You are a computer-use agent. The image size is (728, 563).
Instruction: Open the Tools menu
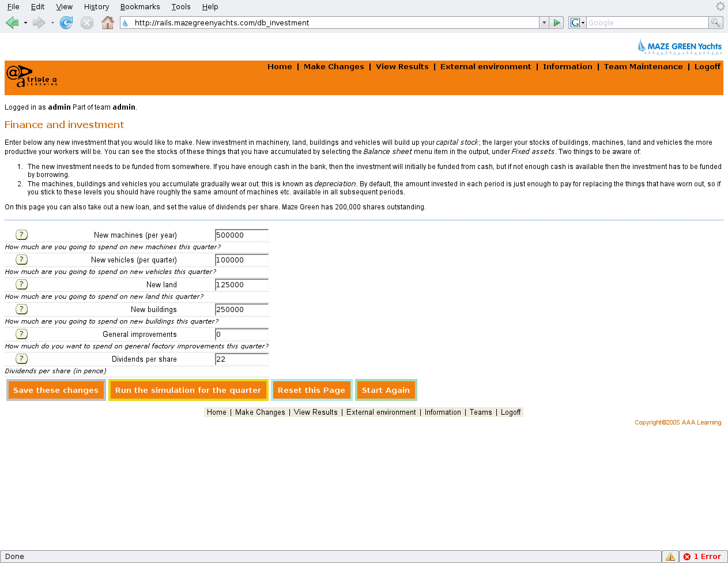tap(181, 7)
